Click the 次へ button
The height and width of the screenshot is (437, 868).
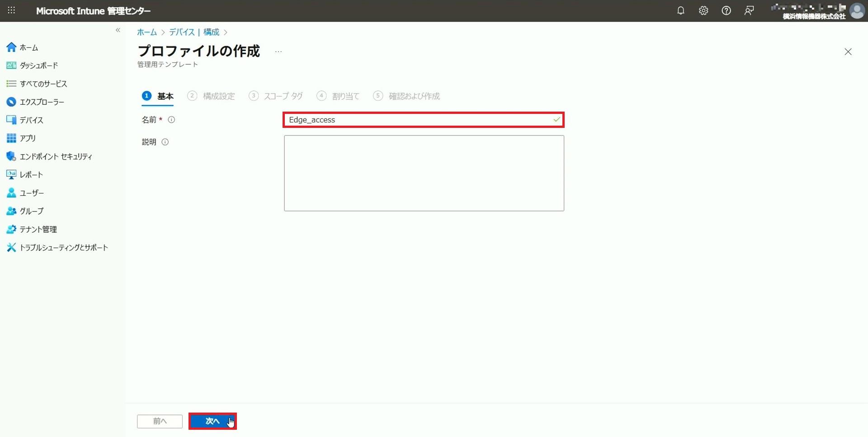212,421
